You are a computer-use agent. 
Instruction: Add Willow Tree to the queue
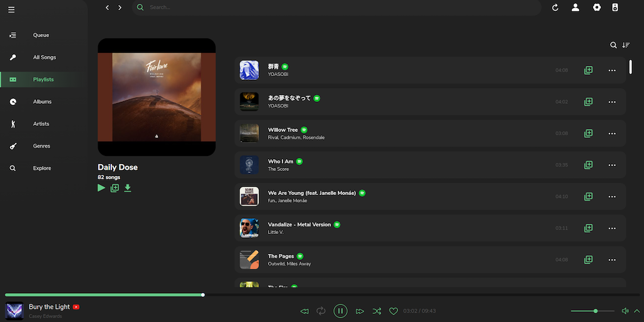pyautogui.click(x=588, y=133)
